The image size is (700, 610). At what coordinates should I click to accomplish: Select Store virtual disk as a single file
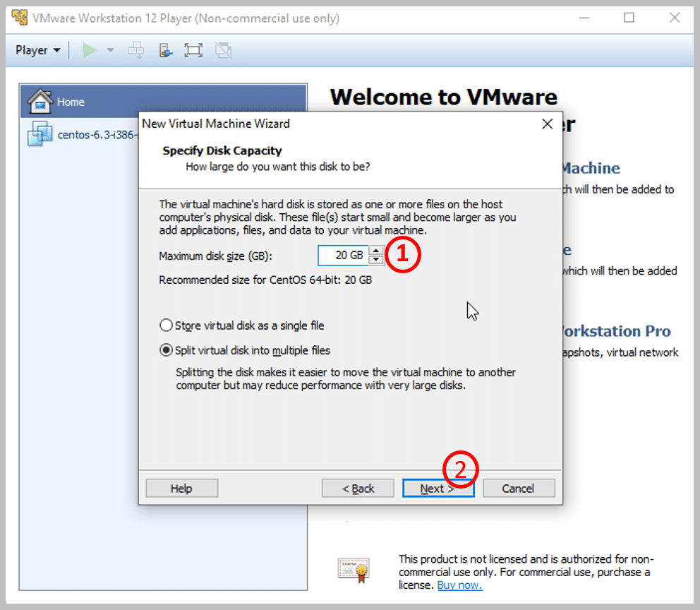click(x=167, y=325)
